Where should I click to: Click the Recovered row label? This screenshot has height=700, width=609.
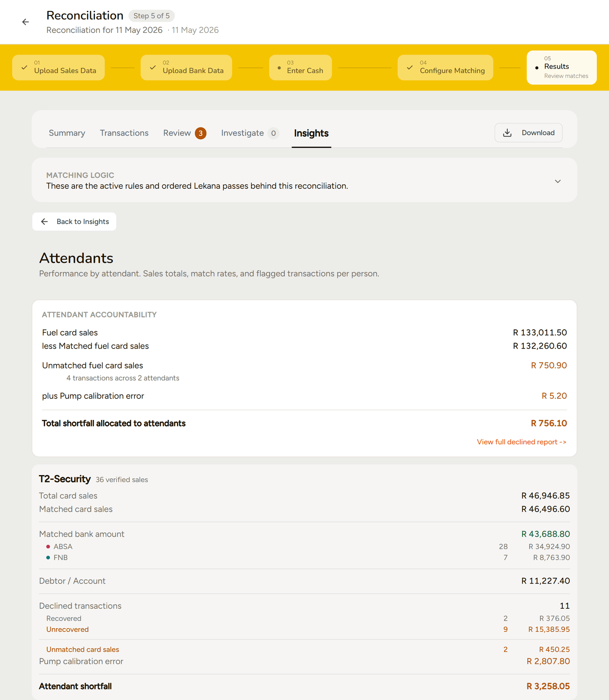(64, 618)
